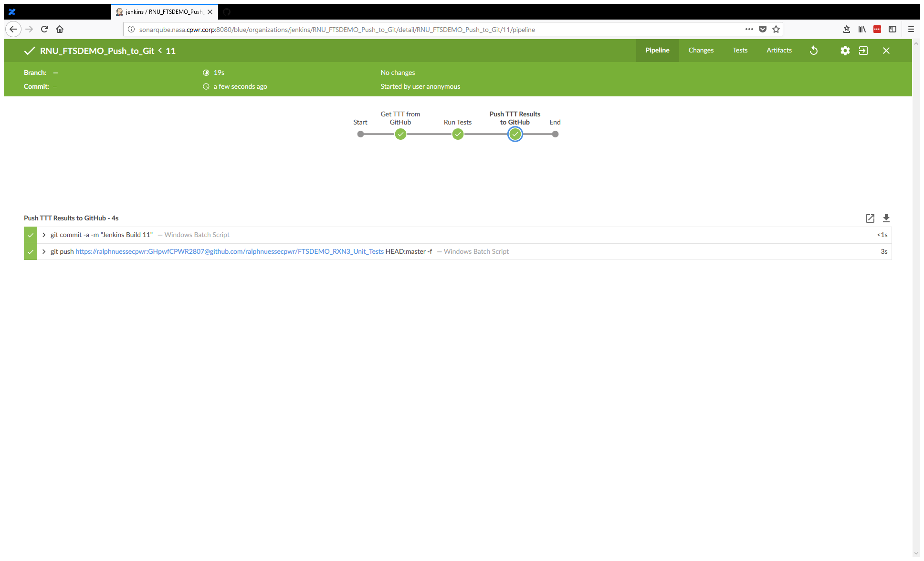Download the full build log
This screenshot has width=924, height=561.
886,218
